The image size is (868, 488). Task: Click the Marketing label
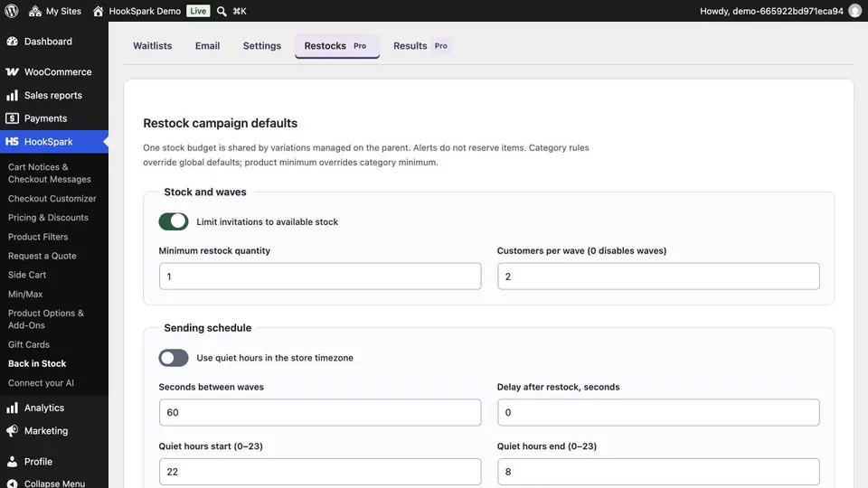pyautogui.click(x=46, y=430)
